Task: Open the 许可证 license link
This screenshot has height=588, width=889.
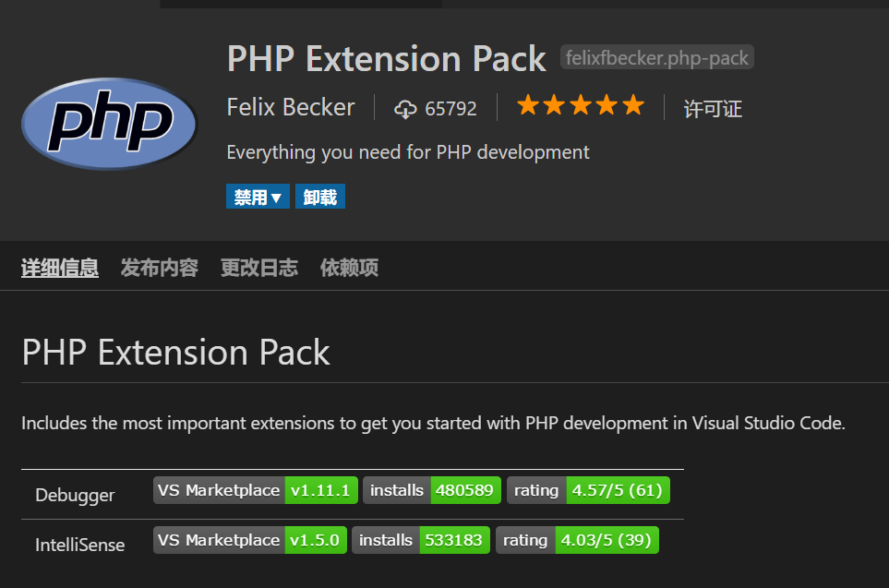Action: point(713,108)
